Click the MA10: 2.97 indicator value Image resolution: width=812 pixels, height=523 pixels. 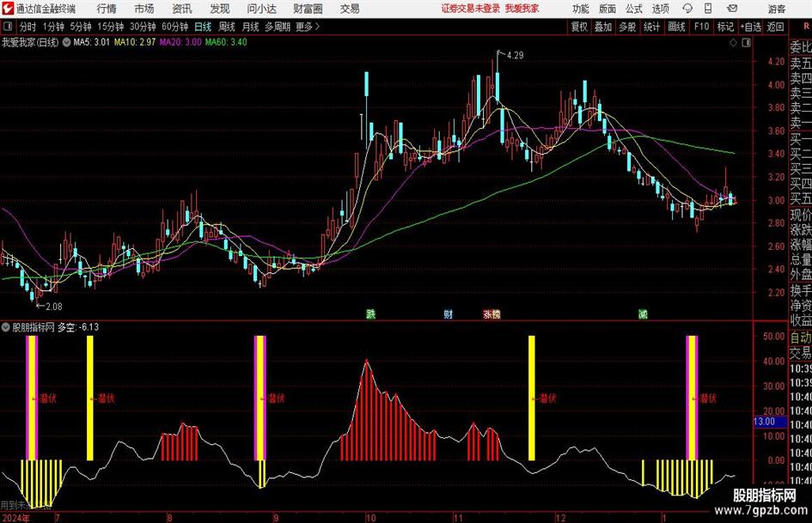135,42
